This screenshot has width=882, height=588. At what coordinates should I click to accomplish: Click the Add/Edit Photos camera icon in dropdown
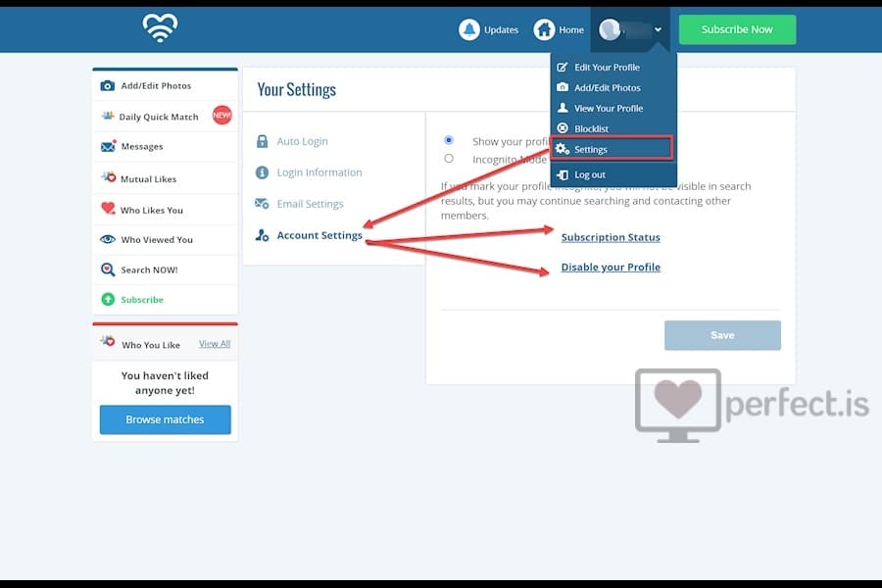(x=562, y=87)
